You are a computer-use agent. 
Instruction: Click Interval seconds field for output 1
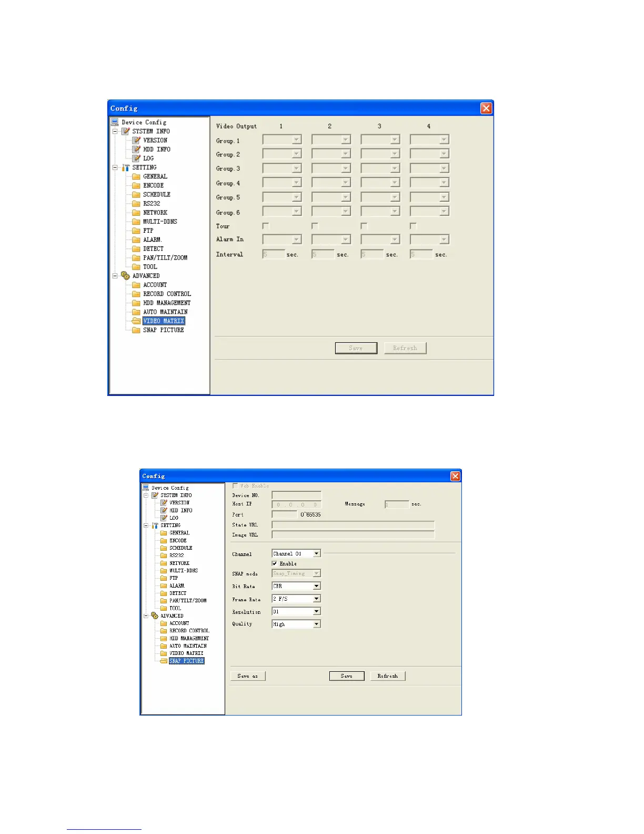tap(274, 254)
